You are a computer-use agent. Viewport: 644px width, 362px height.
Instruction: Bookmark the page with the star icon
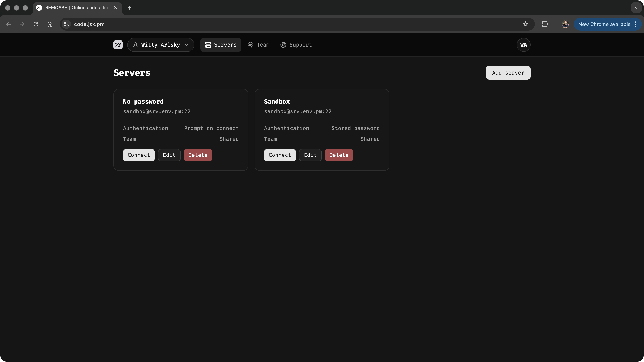click(526, 24)
